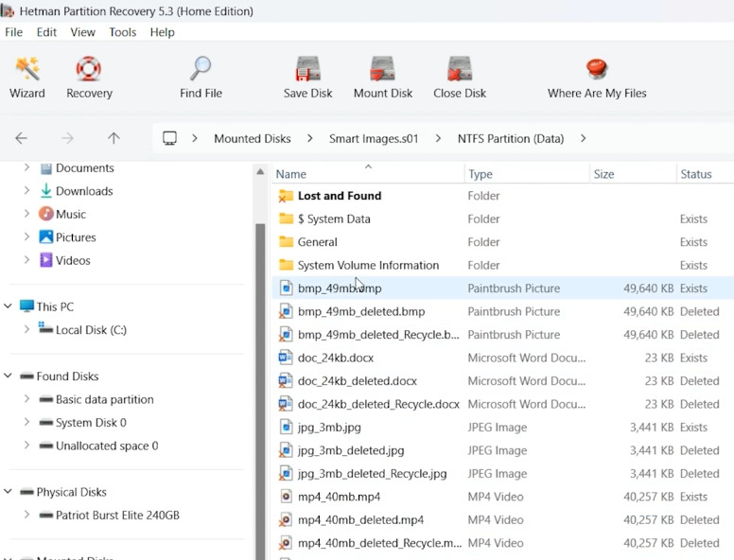The height and width of the screenshot is (560, 734).
Task: Click the Pictures icon in sidebar
Action: tap(45, 236)
